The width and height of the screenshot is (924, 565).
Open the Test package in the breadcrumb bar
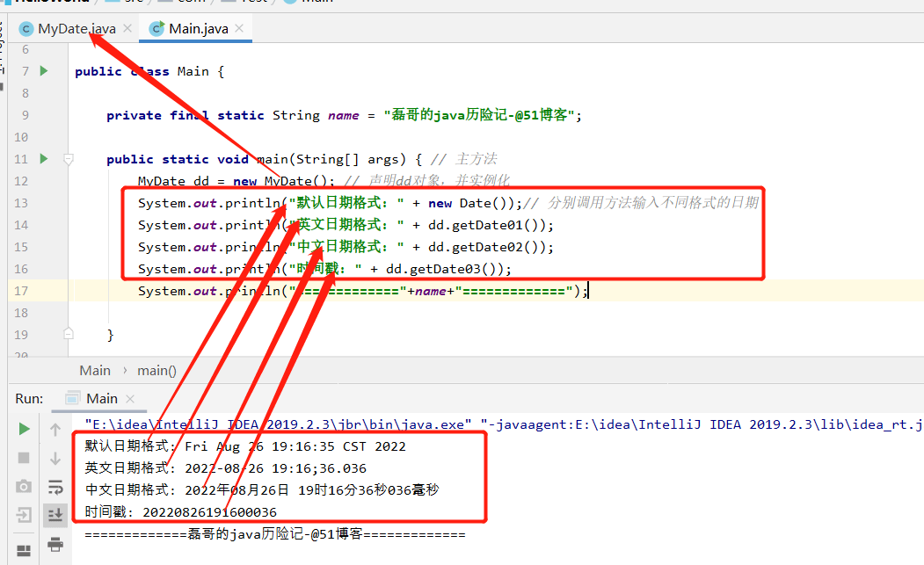255,2
